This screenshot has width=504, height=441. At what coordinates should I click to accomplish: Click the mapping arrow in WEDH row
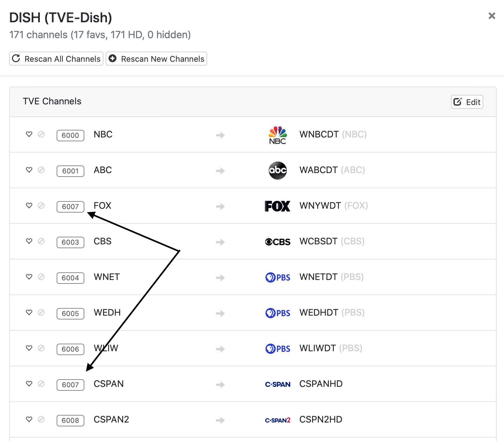[220, 313]
